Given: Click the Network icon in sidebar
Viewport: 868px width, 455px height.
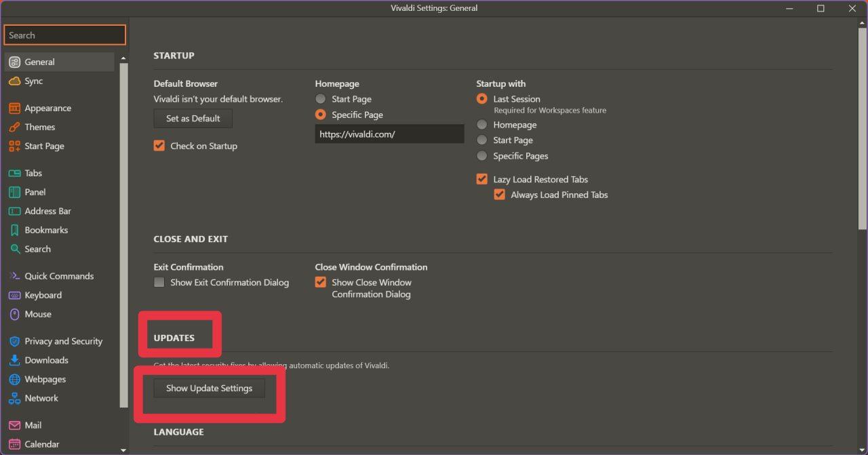Looking at the screenshot, I should tap(14, 398).
